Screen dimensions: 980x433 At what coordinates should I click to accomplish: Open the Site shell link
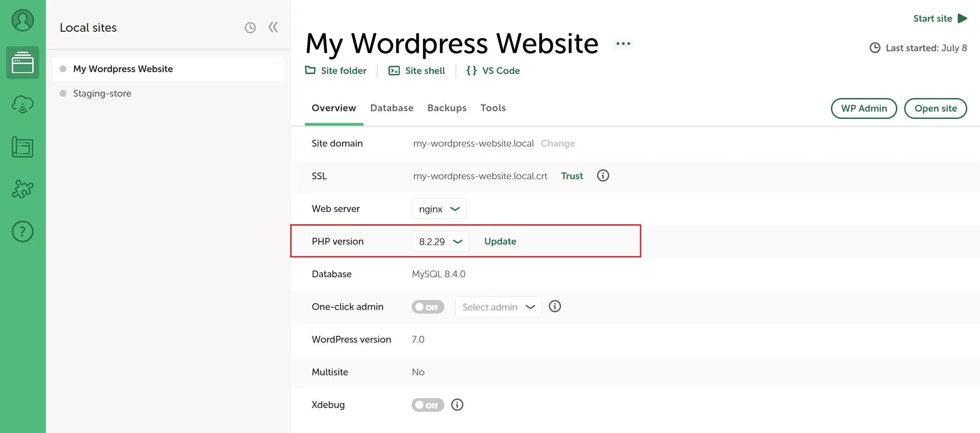(x=425, y=71)
